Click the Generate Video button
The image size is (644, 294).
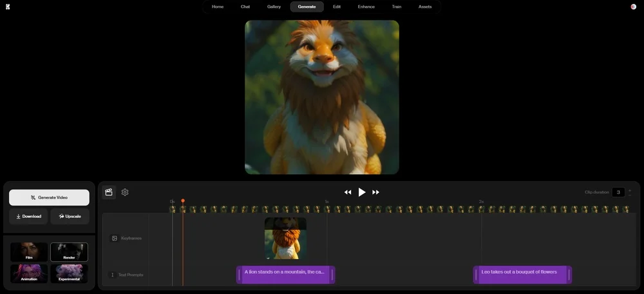pyautogui.click(x=49, y=197)
